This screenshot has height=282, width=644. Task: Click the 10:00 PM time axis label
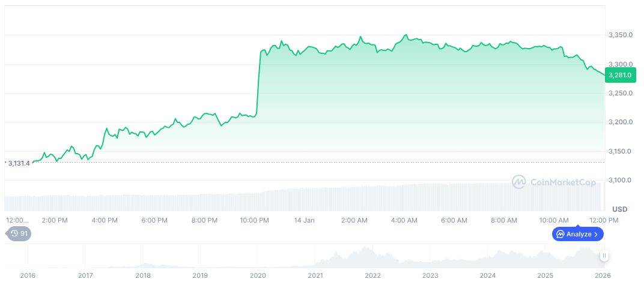(255, 220)
